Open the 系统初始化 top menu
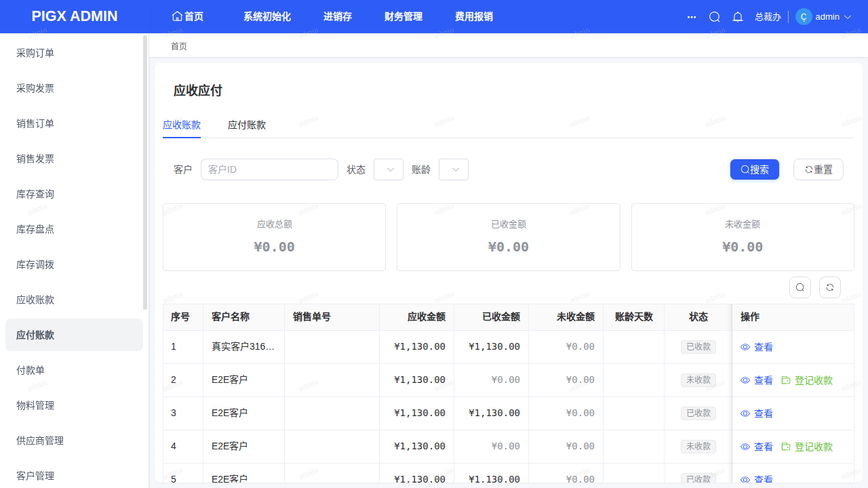The image size is (868, 488). [x=267, y=16]
